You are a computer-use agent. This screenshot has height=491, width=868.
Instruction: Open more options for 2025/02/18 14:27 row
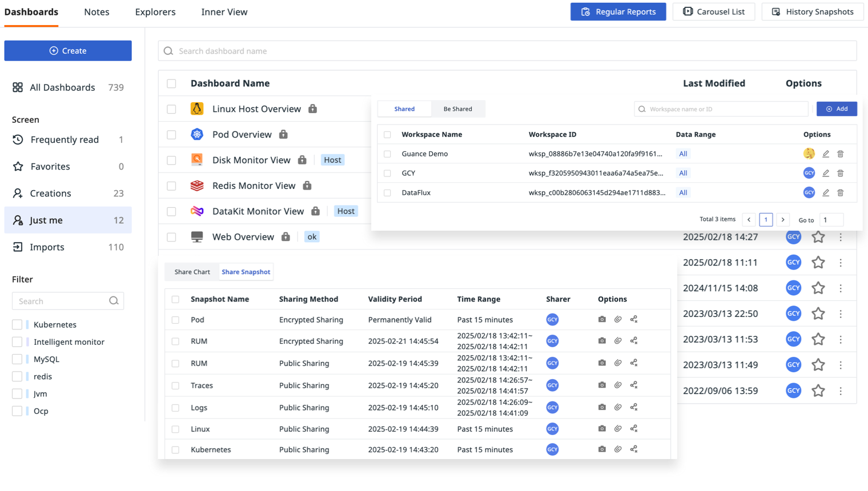[x=841, y=237]
